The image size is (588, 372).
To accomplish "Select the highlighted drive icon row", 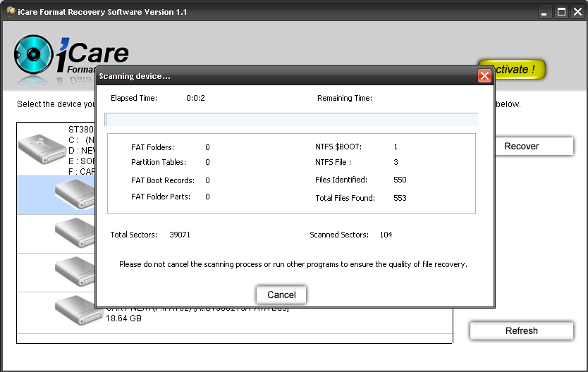I will (56, 195).
